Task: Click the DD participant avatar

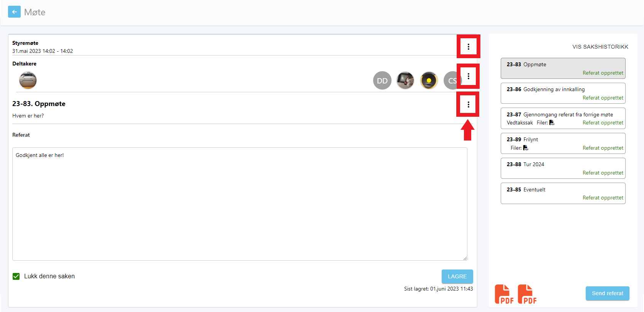Action: click(382, 80)
